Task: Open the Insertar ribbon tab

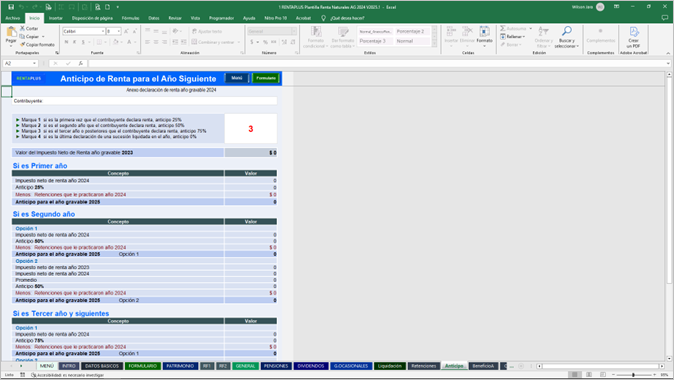Action: (x=55, y=18)
